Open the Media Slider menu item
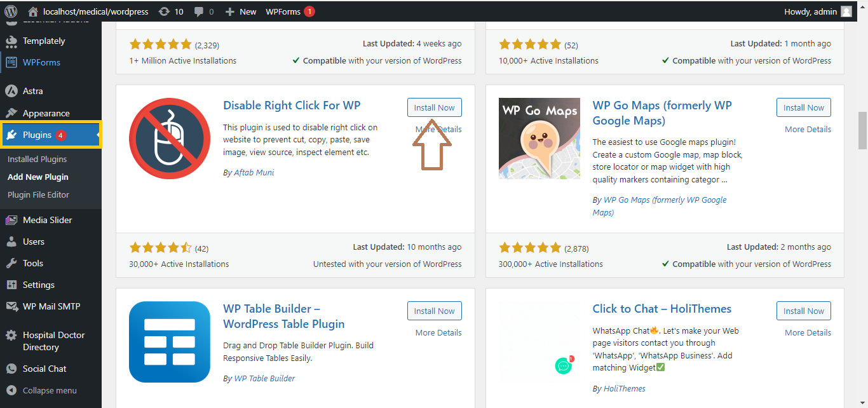 coord(47,220)
